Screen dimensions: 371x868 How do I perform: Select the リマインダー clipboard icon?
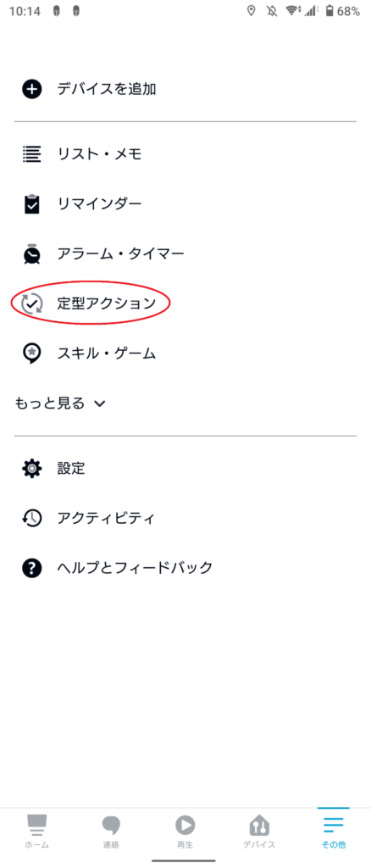point(32,203)
